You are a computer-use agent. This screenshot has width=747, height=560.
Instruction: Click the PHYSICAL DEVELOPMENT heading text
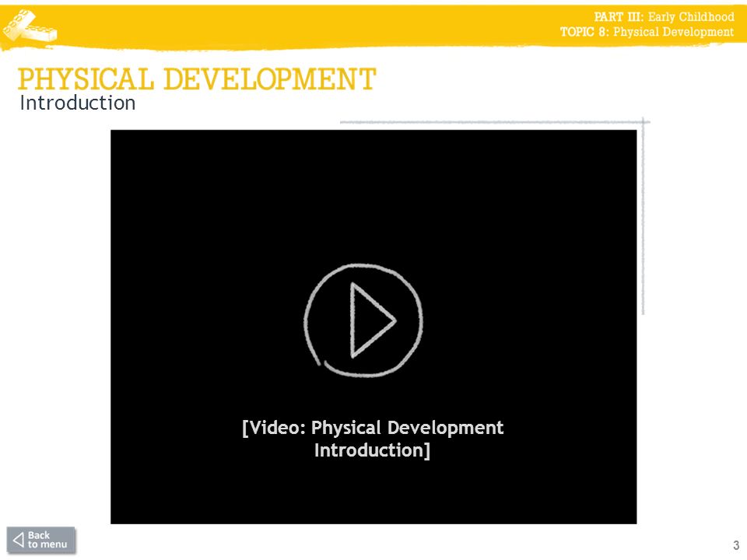coord(197,79)
